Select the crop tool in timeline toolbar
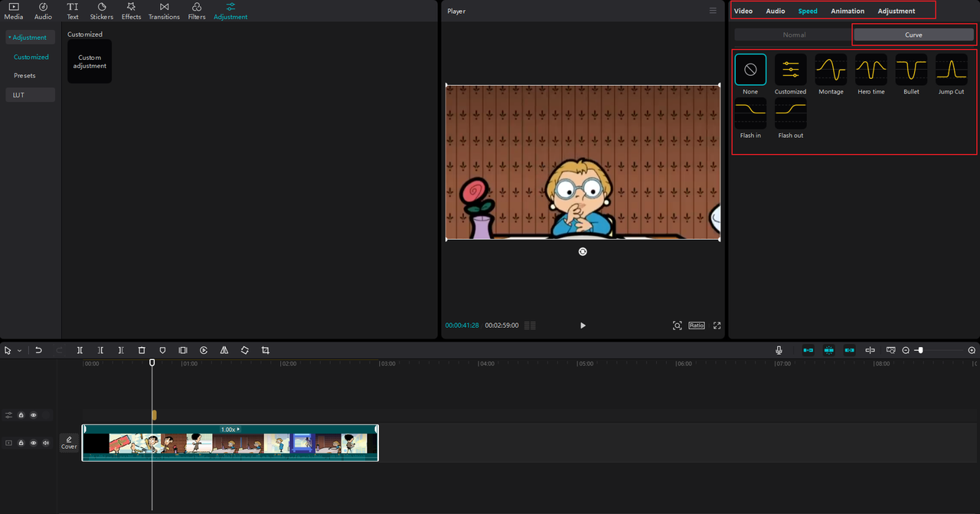 click(x=266, y=350)
